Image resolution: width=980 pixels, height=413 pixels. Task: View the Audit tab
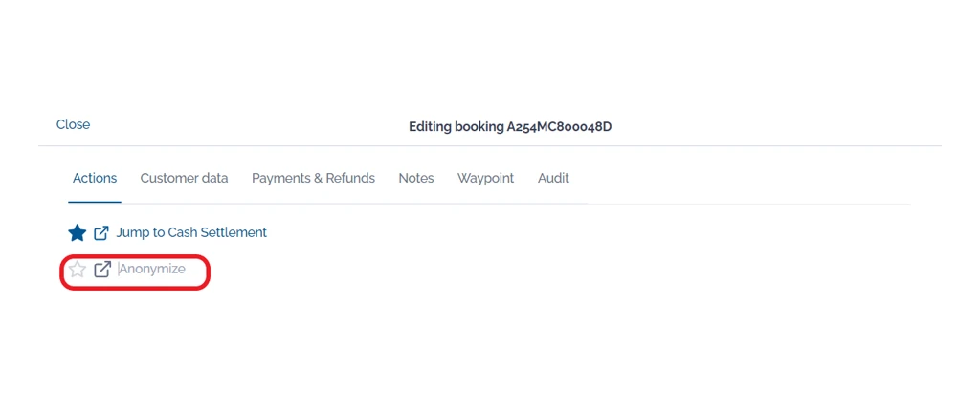click(553, 179)
